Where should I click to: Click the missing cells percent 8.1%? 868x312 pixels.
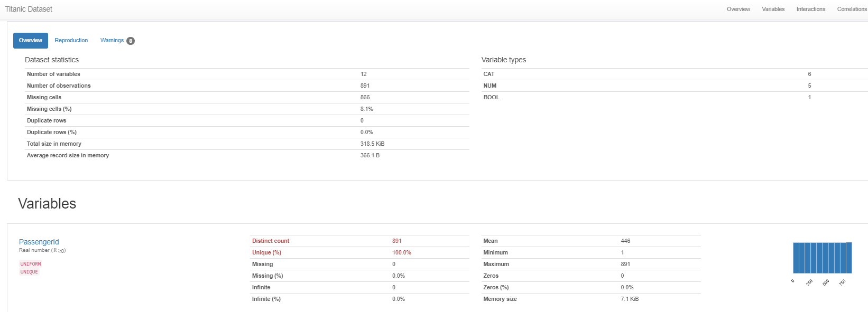[x=367, y=109]
